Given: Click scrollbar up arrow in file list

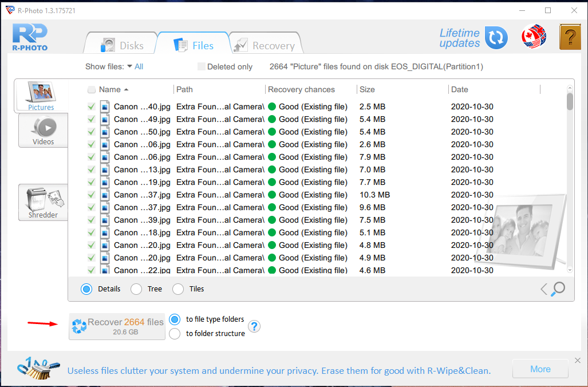Looking at the screenshot, I should click(x=570, y=89).
